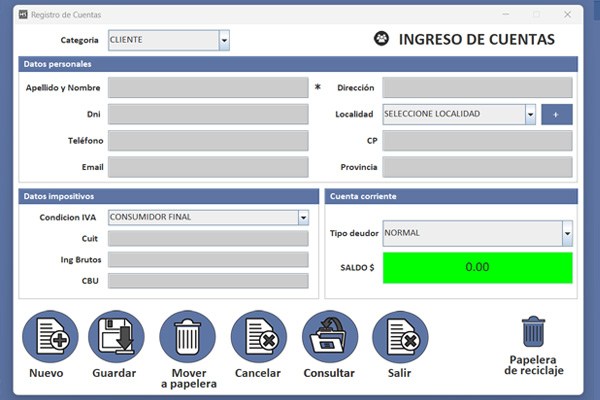This screenshot has width=600, height=400.
Task: Click the plus button to add localidad
Action: (557, 114)
